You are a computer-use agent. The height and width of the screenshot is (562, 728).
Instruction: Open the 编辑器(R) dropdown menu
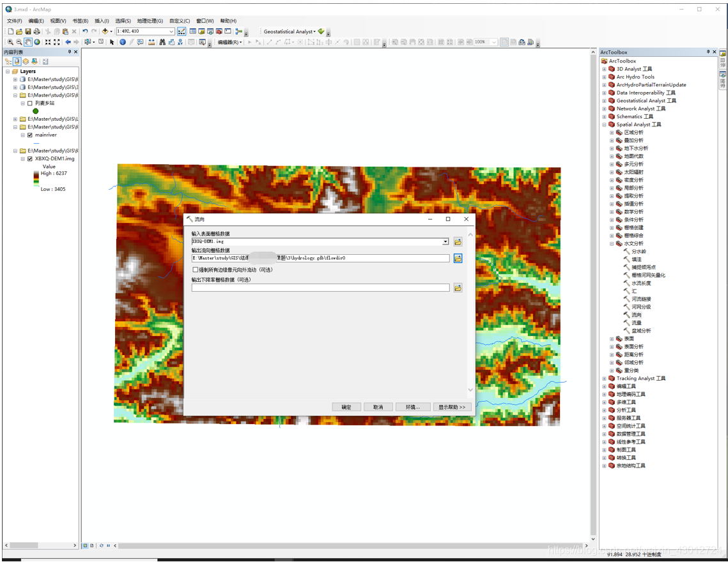[230, 42]
